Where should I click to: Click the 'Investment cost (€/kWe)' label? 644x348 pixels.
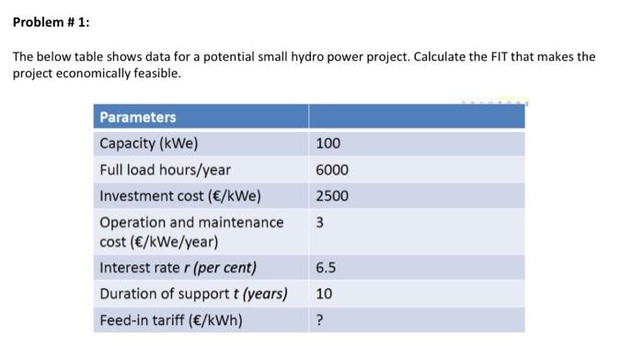tap(180, 196)
